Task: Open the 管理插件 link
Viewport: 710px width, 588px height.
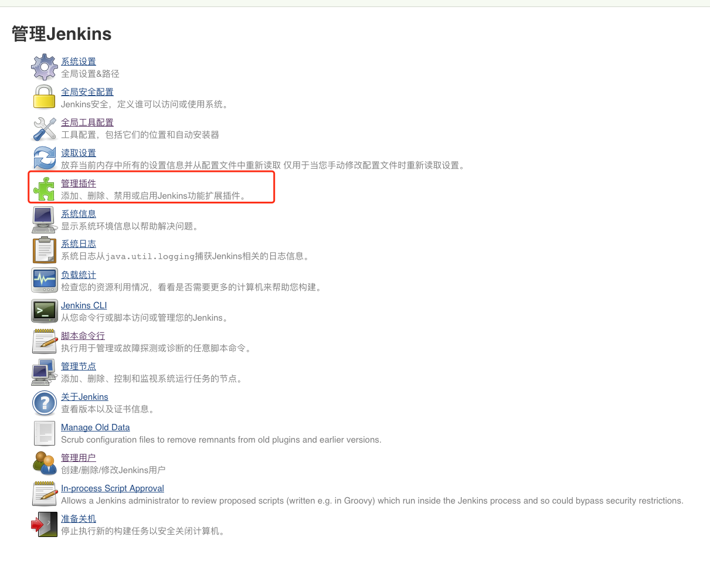Action: pos(79,183)
